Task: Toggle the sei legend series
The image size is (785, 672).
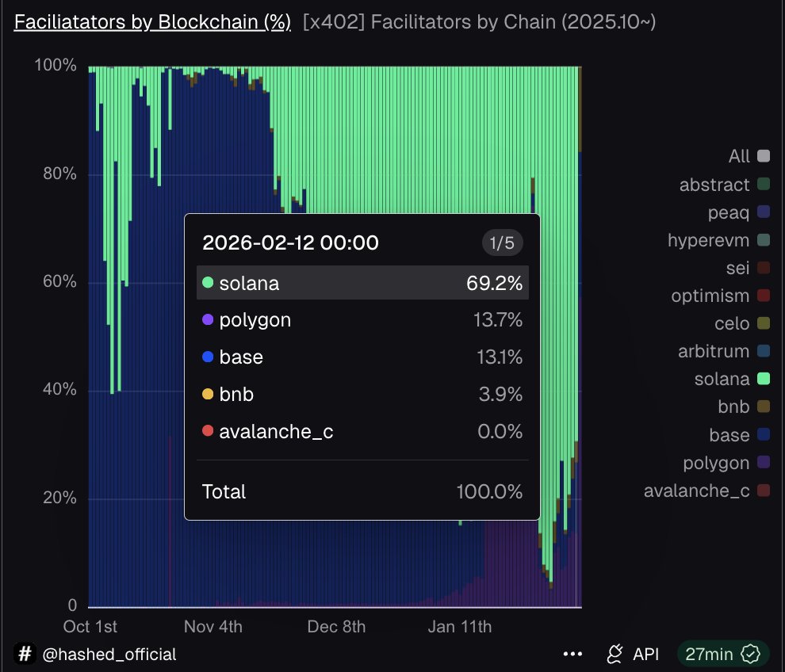Action: [x=748, y=268]
